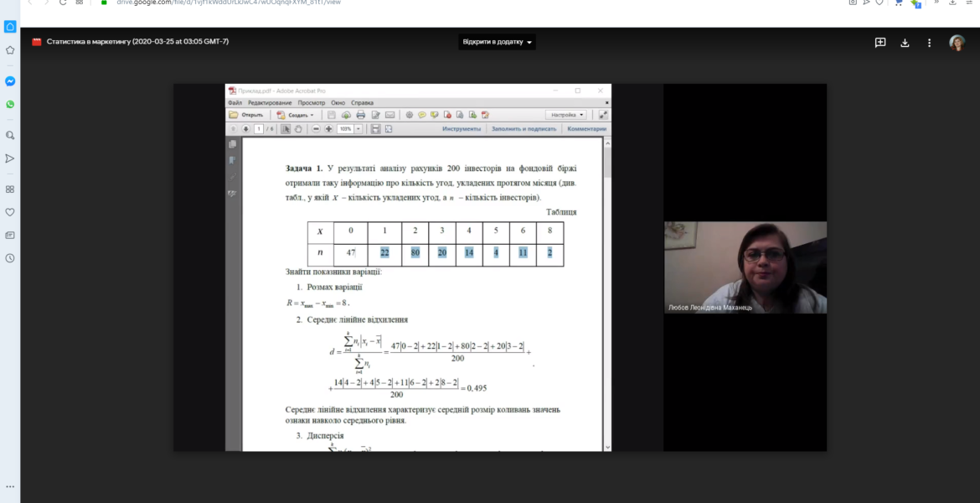Open the sidebar search magnifier icon
Viewport: 980px width, 503px height.
[x=10, y=135]
